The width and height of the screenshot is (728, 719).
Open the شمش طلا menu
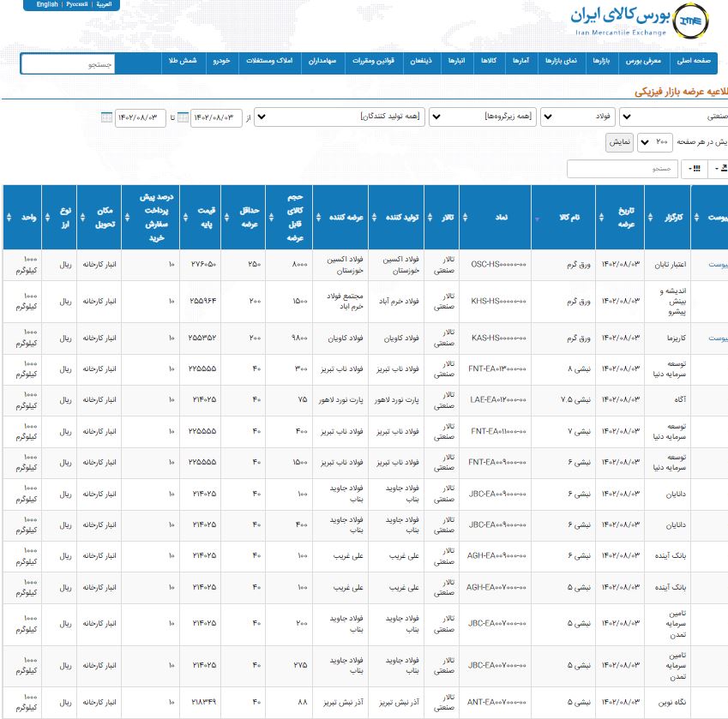(183, 61)
